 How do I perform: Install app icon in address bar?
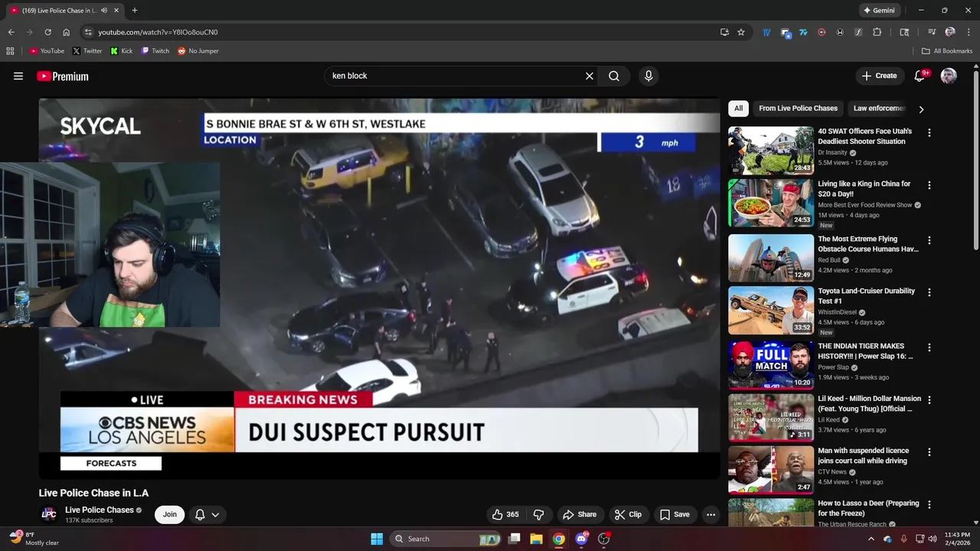pos(724,32)
